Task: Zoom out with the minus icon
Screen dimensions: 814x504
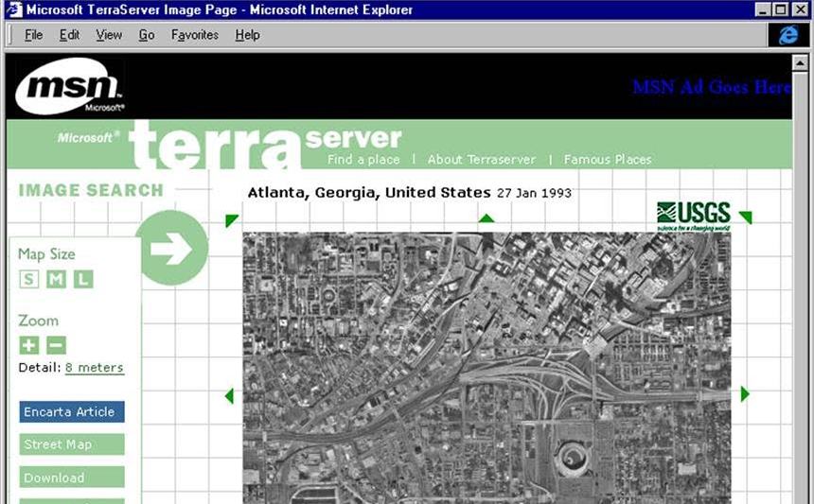Action: pos(57,345)
